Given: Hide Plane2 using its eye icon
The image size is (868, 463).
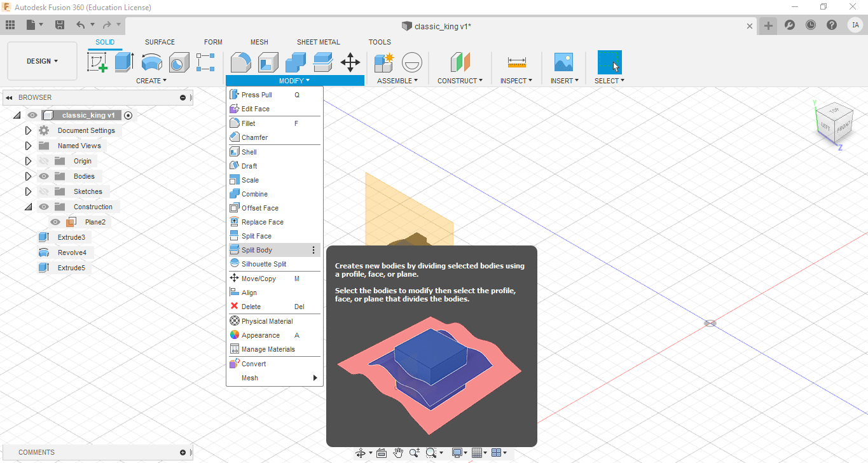Looking at the screenshot, I should pyautogui.click(x=55, y=222).
